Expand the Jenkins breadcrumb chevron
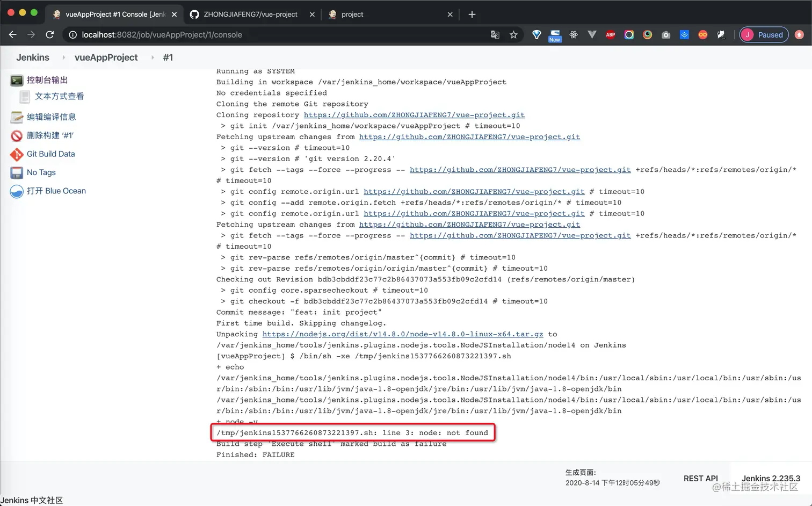 pyautogui.click(x=63, y=57)
